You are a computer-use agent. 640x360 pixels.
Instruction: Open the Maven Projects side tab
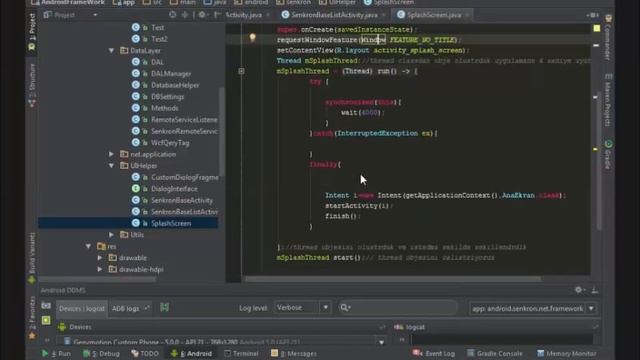pos(608,100)
